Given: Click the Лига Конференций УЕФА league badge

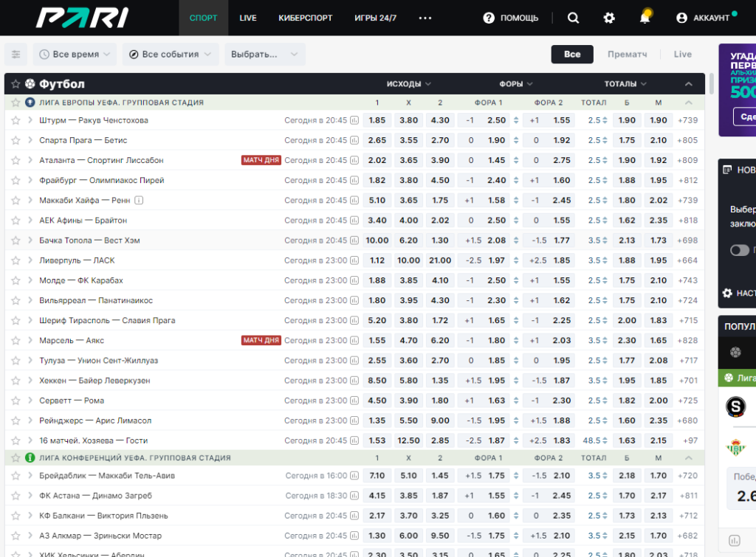Looking at the screenshot, I should [30, 457].
